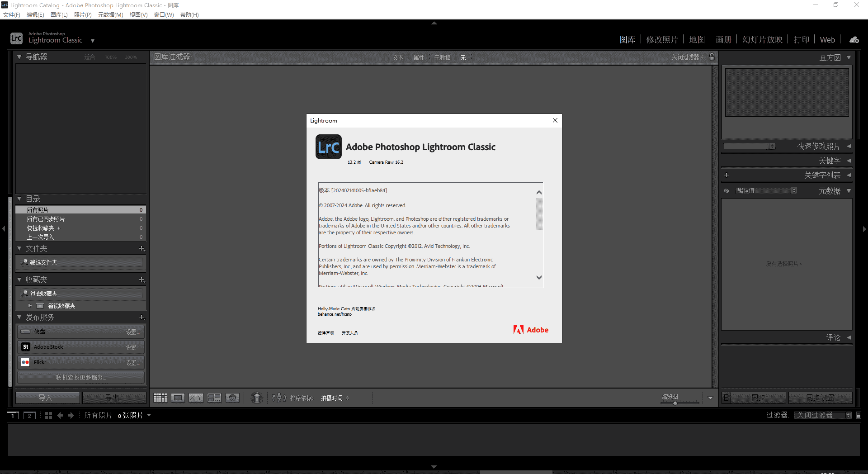Switch to the 修改照片 module

[662, 39]
